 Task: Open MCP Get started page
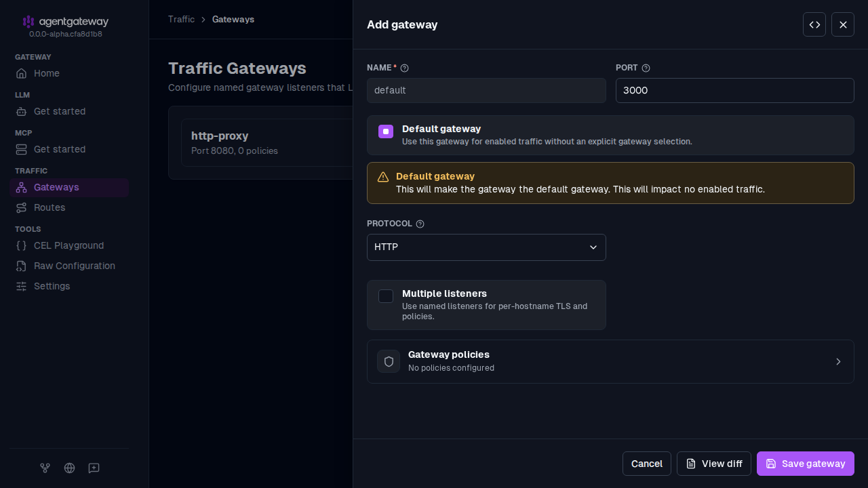[x=69, y=149]
